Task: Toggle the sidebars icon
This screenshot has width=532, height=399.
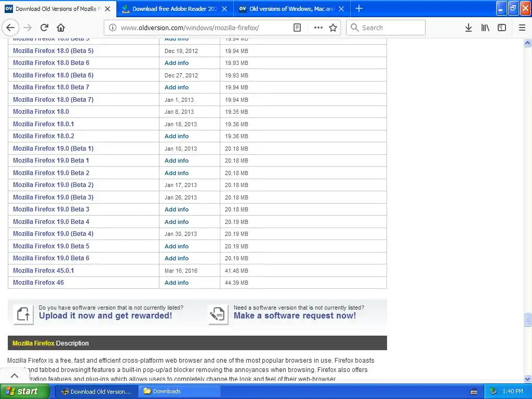Action: coord(502,28)
